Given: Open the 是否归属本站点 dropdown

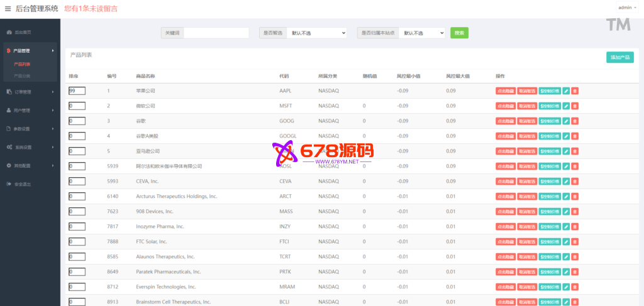Looking at the screenshot, I should point(421,33).
